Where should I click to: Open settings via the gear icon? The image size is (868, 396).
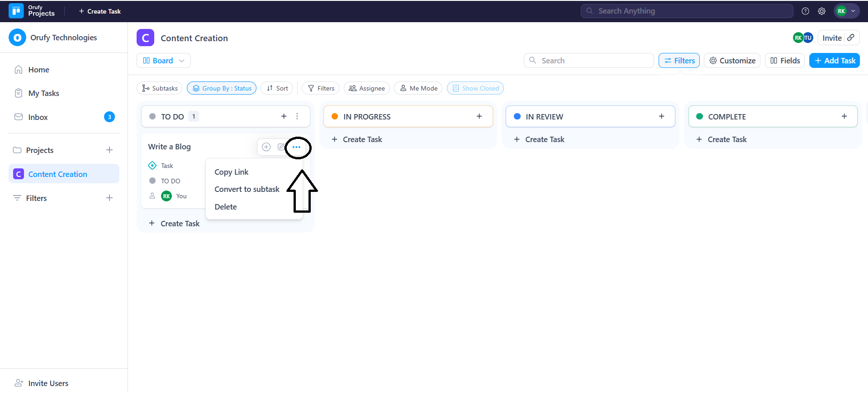pos(821,11)
